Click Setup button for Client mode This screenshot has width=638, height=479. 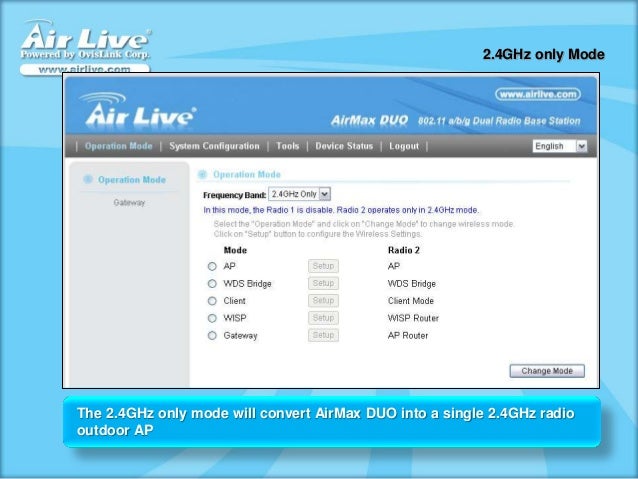click(323, 301)
